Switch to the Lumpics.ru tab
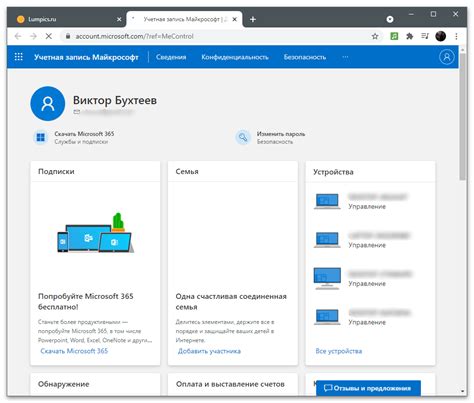This screenshot has width=474, height=403. pyautogui.click(x=68, y=19)
